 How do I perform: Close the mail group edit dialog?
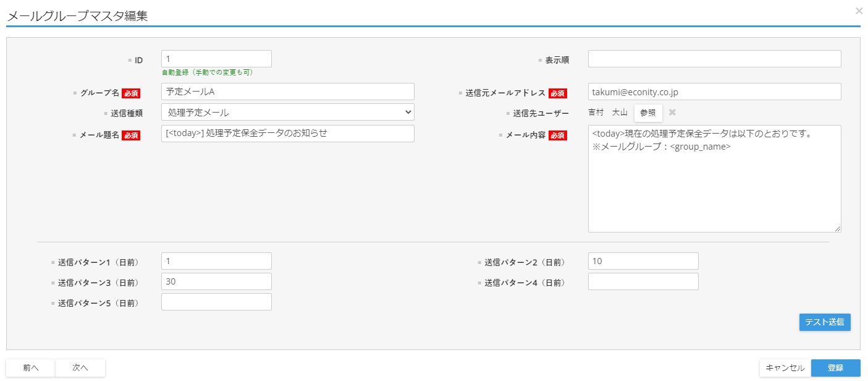click(x=859, y=11)
